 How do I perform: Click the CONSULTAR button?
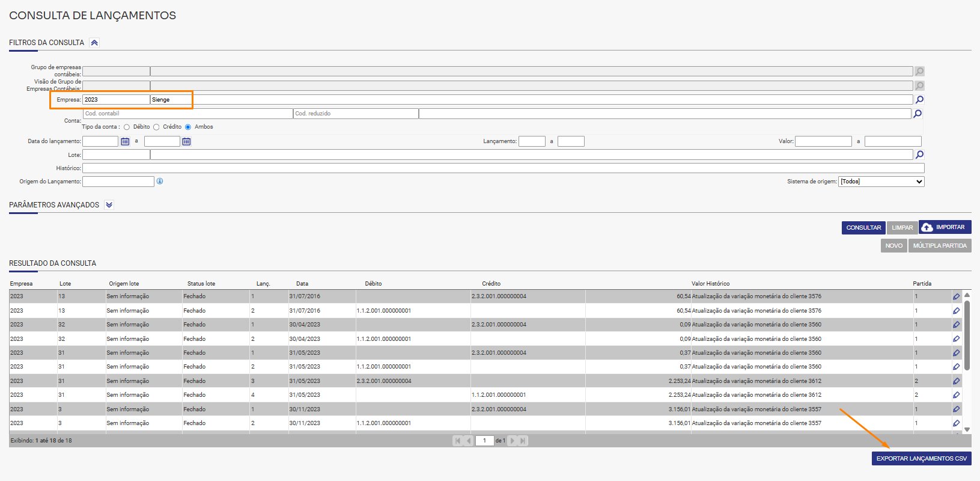tap(863, 228)
